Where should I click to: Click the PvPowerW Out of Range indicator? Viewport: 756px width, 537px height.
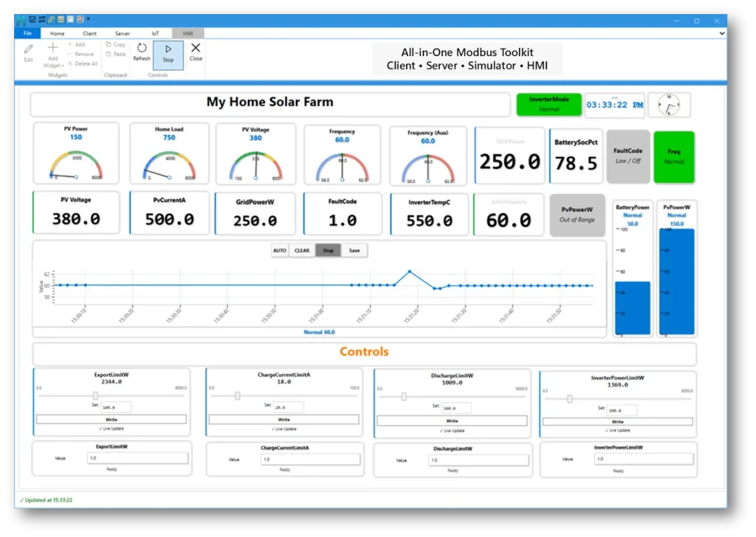point(577,215)
